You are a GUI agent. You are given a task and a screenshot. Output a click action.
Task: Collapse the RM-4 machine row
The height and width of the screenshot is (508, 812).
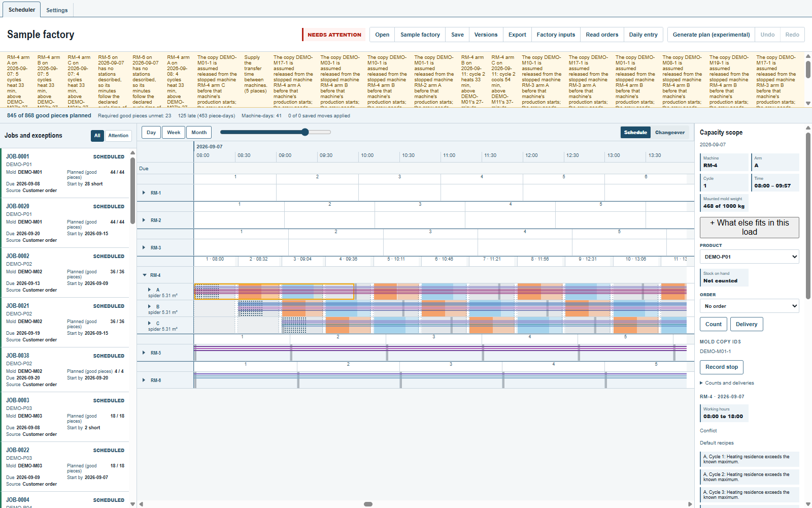145,275
